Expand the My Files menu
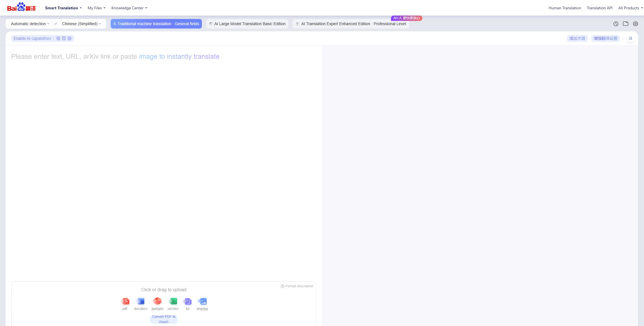Image resolution: width=644 pixels, height=326 pixels. (97, 8)
